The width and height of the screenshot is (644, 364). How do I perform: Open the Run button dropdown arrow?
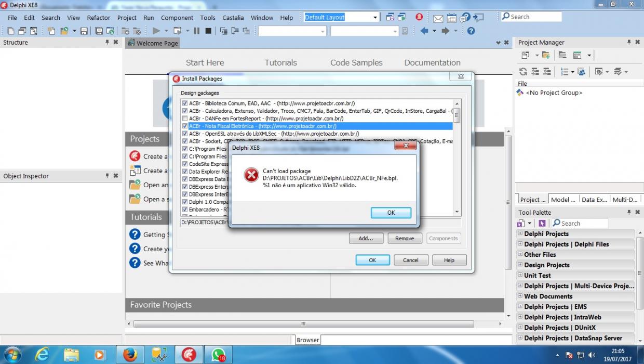pyautogui.click(x=166, y=31)
